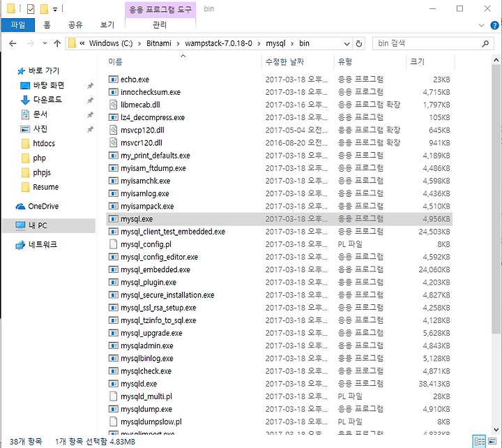This screenshot has height=448, width=502.
Task: Click the search magnifier icon
Action: coord(485,43)
